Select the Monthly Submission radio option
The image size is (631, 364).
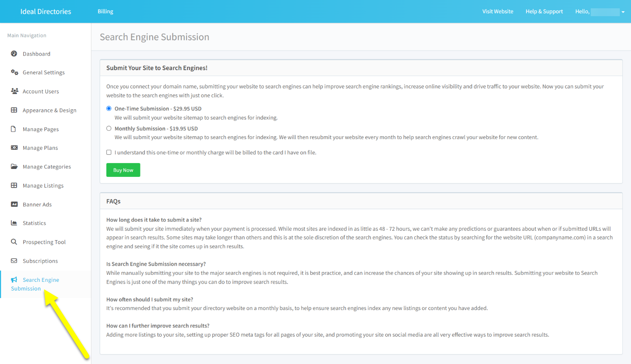[109, 128]
